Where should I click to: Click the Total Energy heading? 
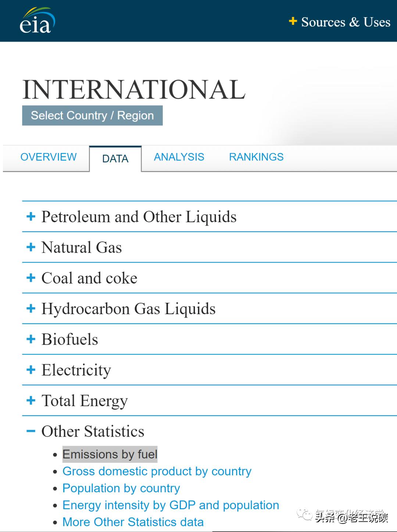point(85,401)
